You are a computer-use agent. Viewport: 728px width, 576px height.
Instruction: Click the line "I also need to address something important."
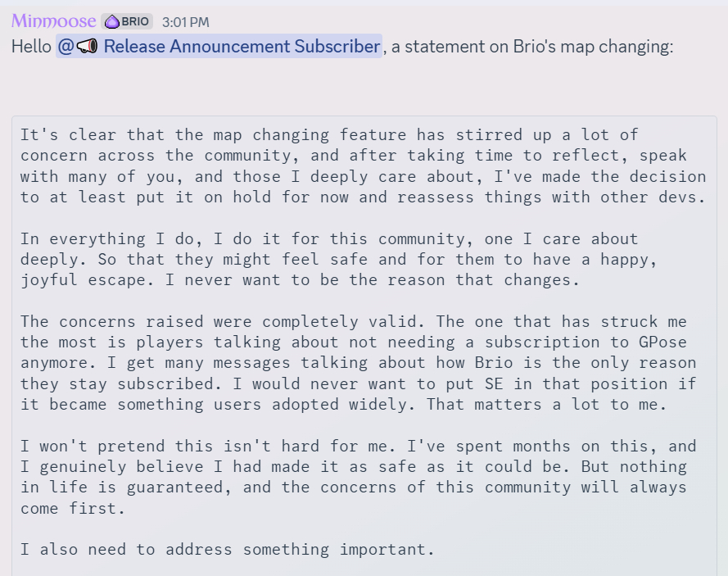tap(227, 549)
